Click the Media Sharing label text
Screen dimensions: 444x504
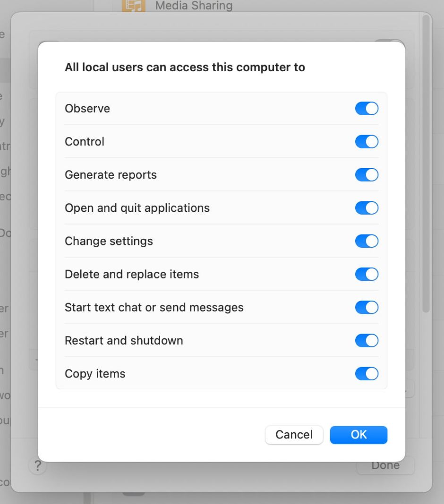pyautogui.click(x=193, y=6)
